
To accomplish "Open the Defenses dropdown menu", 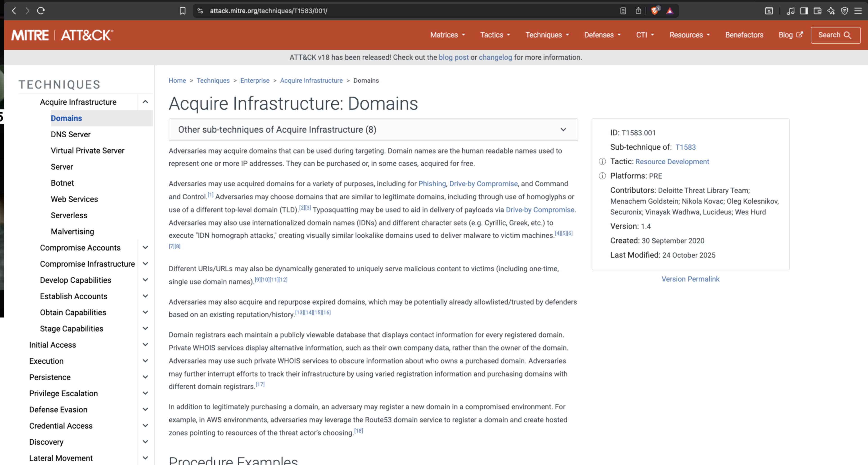I will (603, 35).
